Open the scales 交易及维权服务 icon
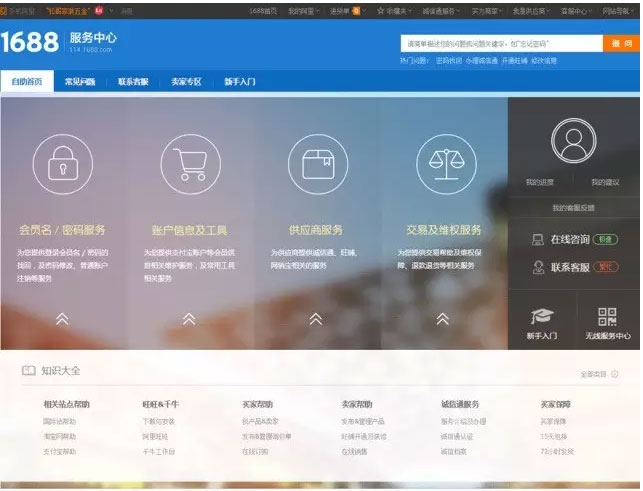The image size is (643, 491). click(446, 164)
